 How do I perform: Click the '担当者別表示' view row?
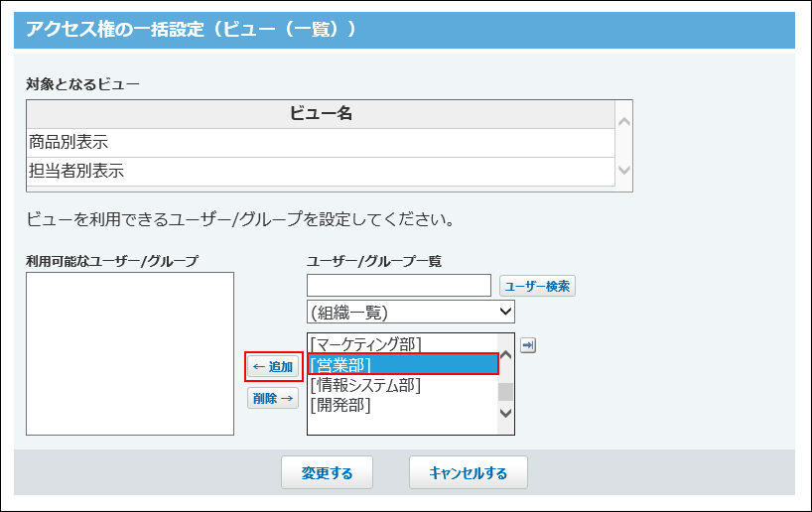click(x=321, y=172)
